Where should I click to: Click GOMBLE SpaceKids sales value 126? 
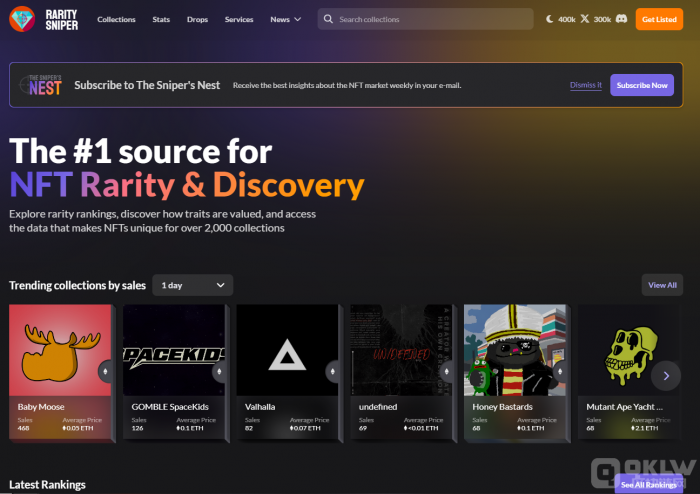point(138,428)
